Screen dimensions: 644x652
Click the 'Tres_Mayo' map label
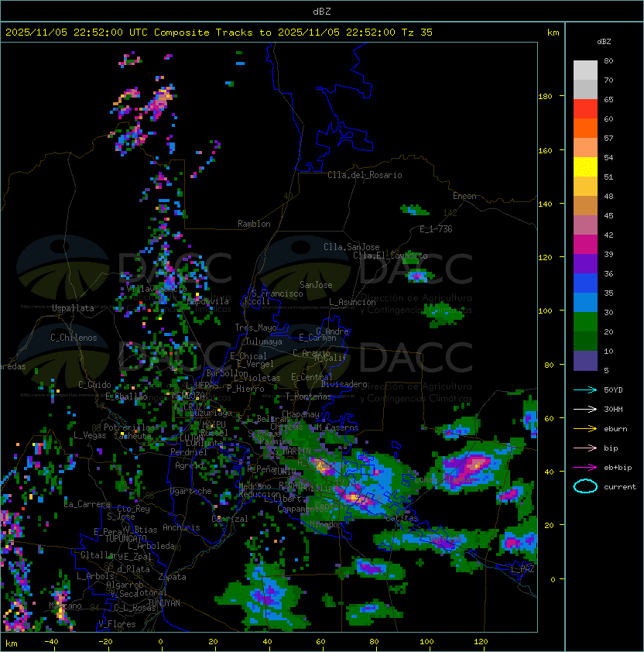255,328
